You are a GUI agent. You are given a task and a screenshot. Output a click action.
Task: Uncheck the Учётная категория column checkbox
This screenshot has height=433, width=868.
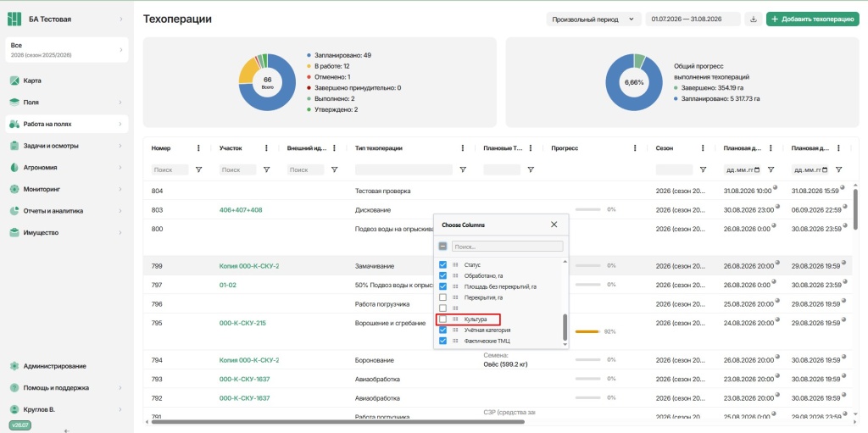point(442,330)
